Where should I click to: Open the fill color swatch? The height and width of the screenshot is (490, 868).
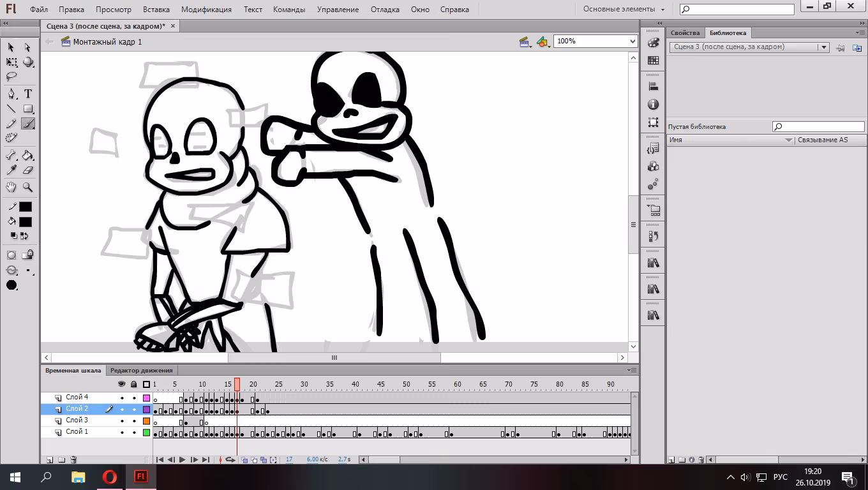[x=25, y=222]
